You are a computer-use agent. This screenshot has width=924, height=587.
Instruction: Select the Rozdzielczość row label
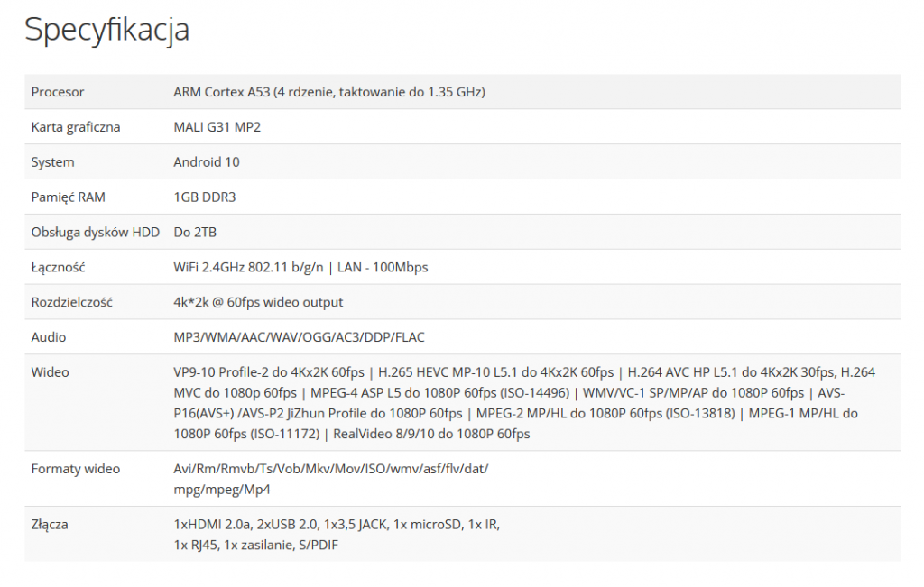coord(72,302)
